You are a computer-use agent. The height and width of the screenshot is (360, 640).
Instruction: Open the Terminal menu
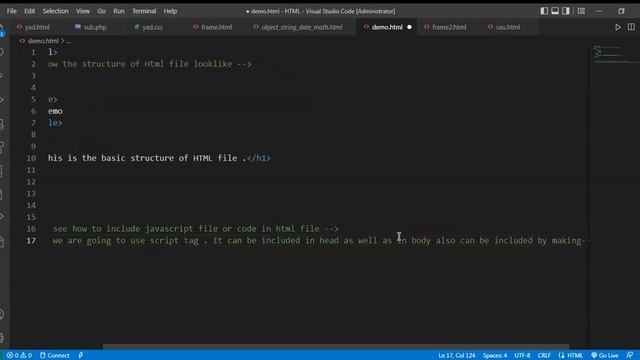(144, 11)
